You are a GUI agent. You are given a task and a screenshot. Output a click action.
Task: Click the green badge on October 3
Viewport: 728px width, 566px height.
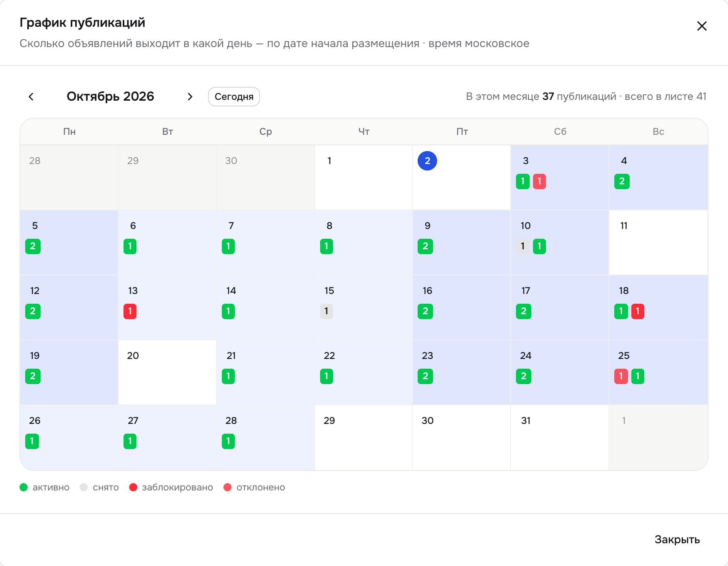click(x=523, y=181)
